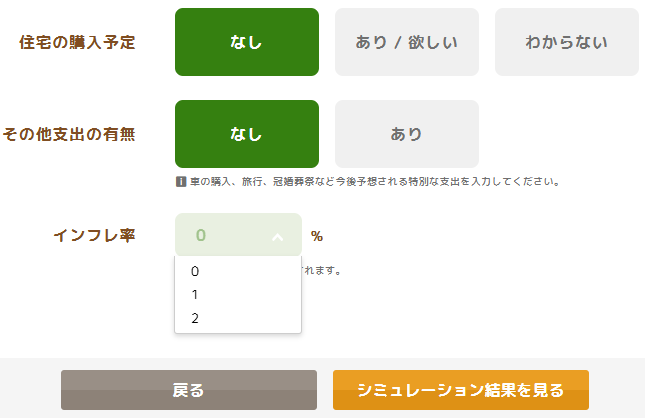Click the green selected value 0 in inflation field

(x=201, y=235)
